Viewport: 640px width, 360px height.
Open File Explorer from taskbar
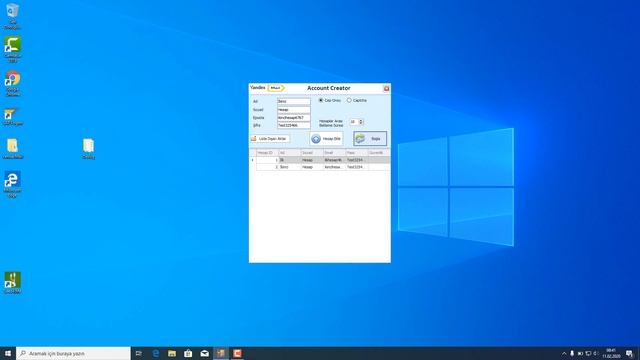172,353
